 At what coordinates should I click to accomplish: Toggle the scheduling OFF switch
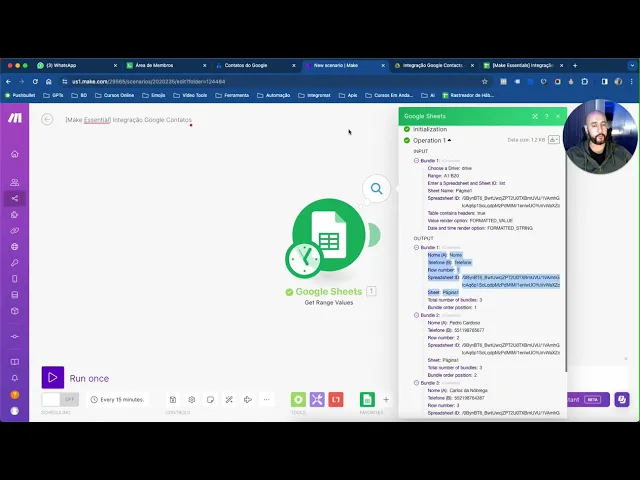click(60, 399)
